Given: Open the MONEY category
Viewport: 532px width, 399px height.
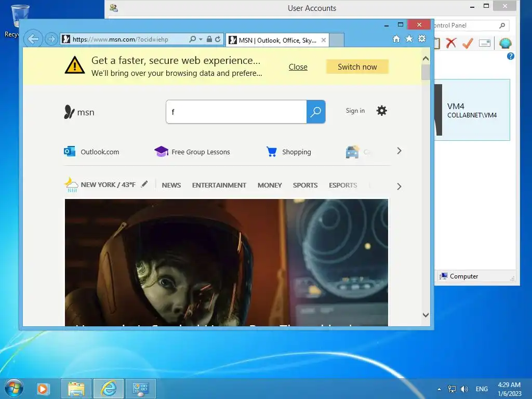Looking at the screenshot, I should click(x=270, y=185).
